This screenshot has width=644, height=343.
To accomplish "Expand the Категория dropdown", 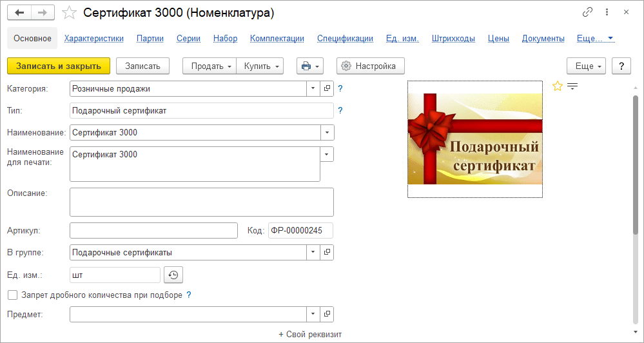I will click(x=313, y=88).
